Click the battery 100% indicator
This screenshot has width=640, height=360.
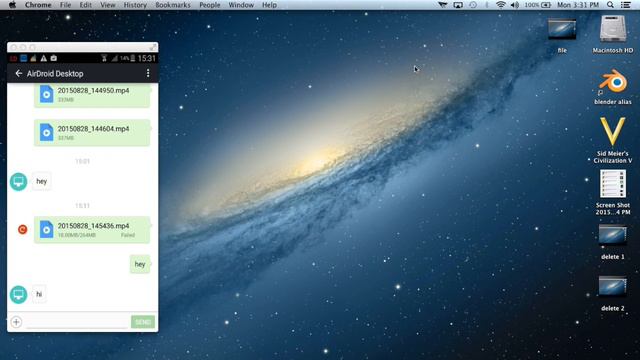point(538,5)
